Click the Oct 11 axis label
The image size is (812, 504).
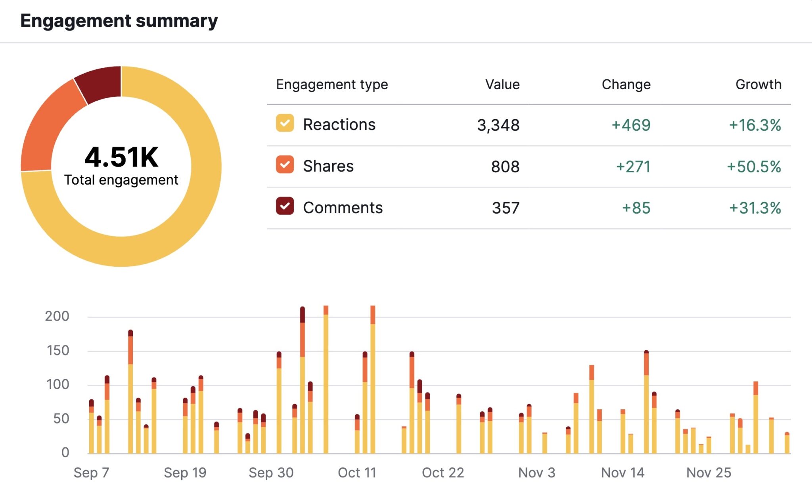pos(357,473)
